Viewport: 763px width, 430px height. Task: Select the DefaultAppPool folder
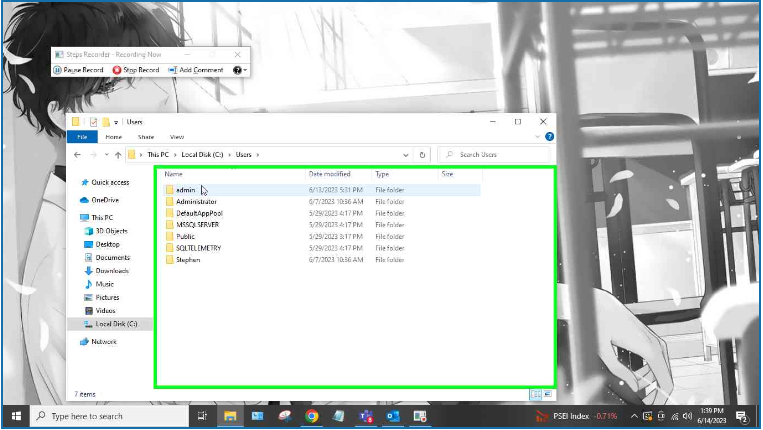(199, 213)
